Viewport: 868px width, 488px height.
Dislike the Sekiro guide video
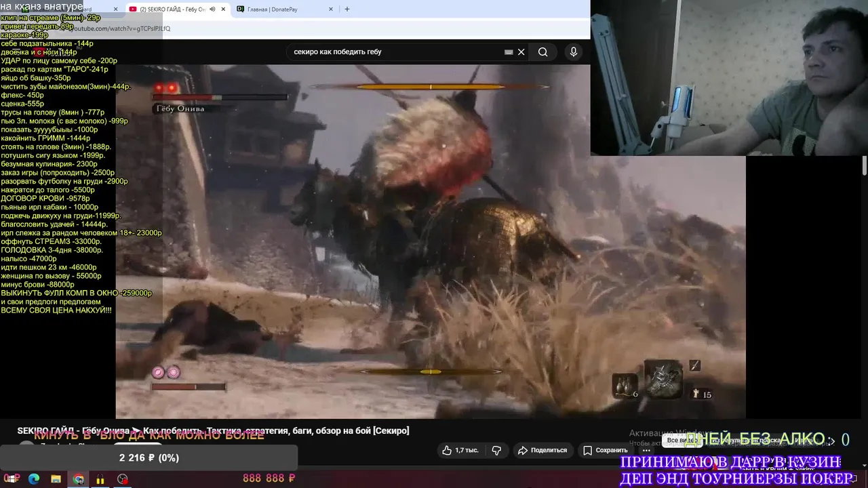pos(496,450)
